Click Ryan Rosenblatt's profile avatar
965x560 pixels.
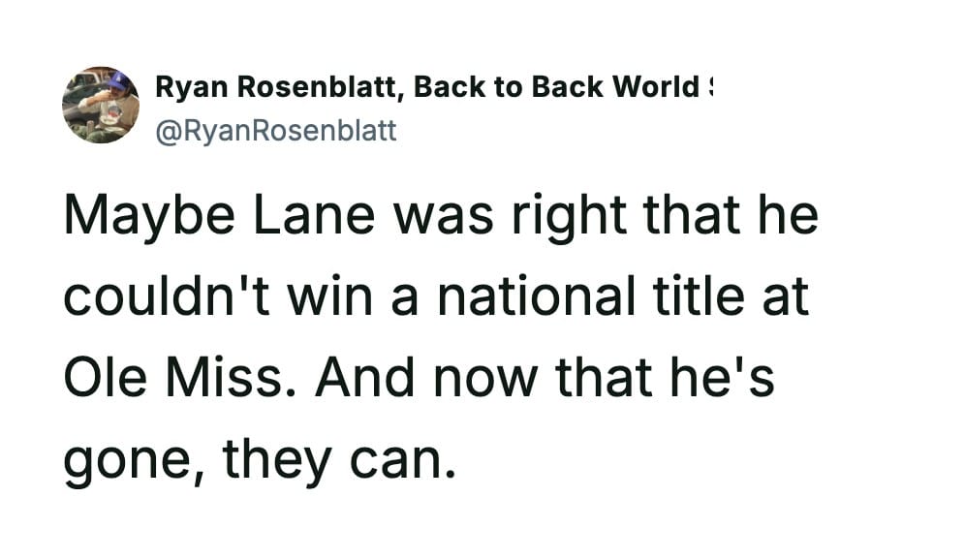[x=101, y=105]
